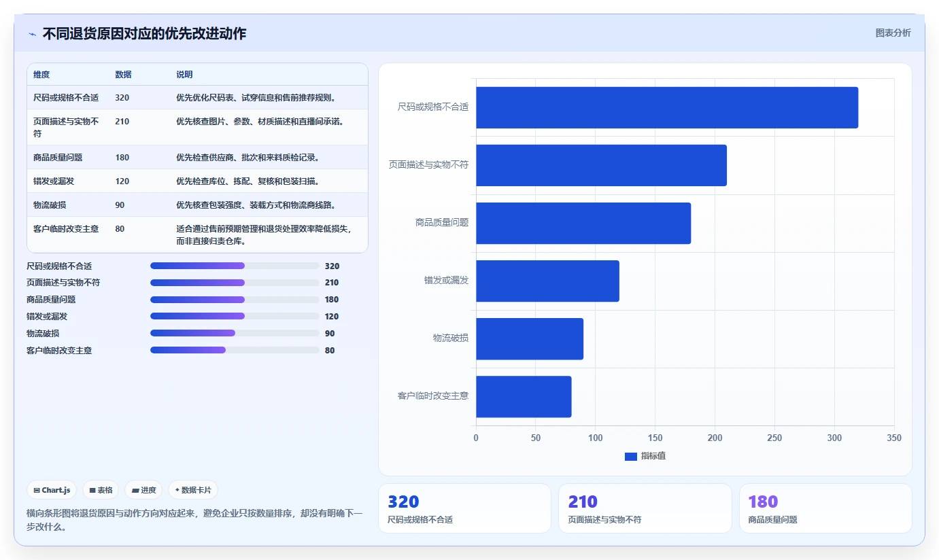939x560 pixels.
Task: Click progress value 320 beside its bar
Action: pos(332,266)
